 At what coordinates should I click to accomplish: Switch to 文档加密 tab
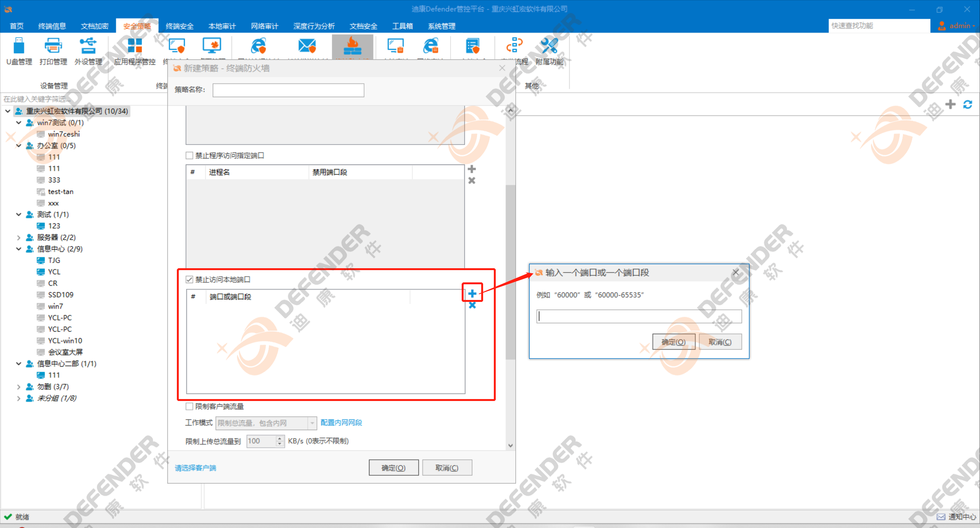[95, 26]
